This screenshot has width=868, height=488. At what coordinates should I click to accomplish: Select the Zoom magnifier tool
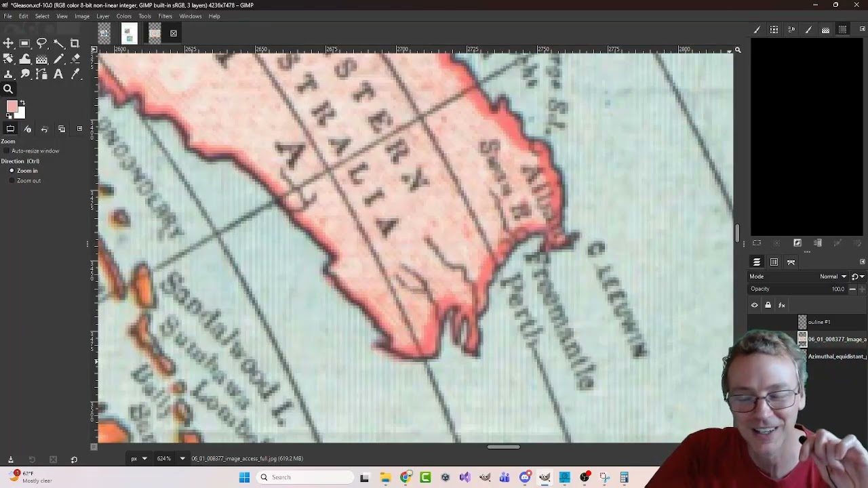point(8,89)
